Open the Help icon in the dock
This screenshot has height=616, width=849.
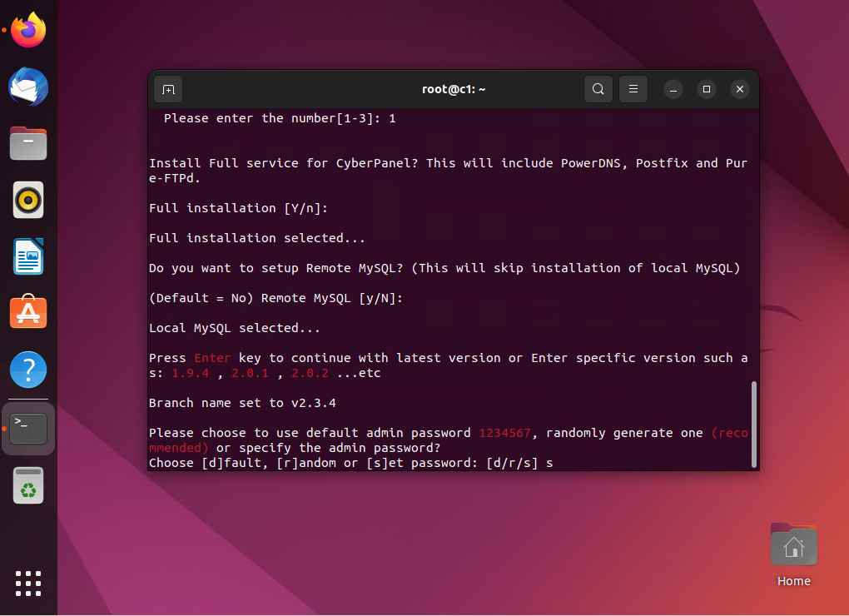[x=28, y=370]
